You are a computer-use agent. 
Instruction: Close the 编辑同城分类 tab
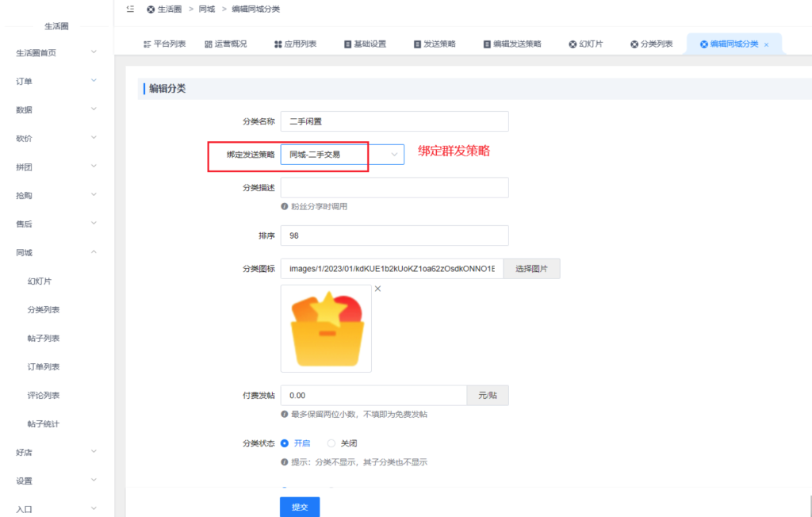click(766, 45)
